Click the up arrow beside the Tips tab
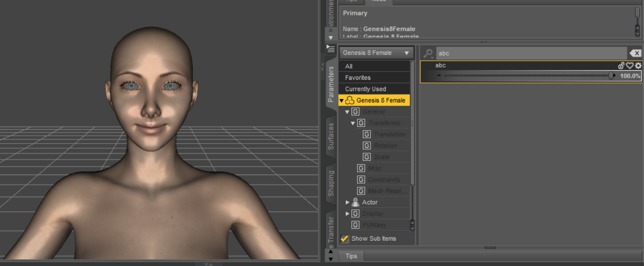 [331, 252]
